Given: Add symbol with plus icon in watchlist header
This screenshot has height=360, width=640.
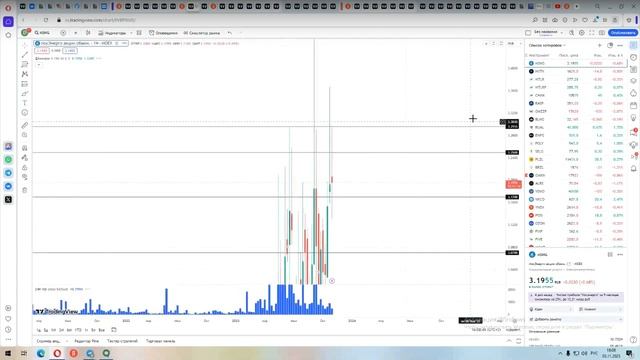Looking at the screenshot, I should 600,45.
